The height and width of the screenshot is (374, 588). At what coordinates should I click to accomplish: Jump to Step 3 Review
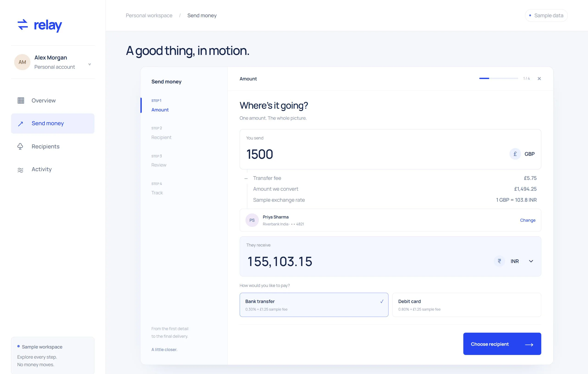coord(159,161)
